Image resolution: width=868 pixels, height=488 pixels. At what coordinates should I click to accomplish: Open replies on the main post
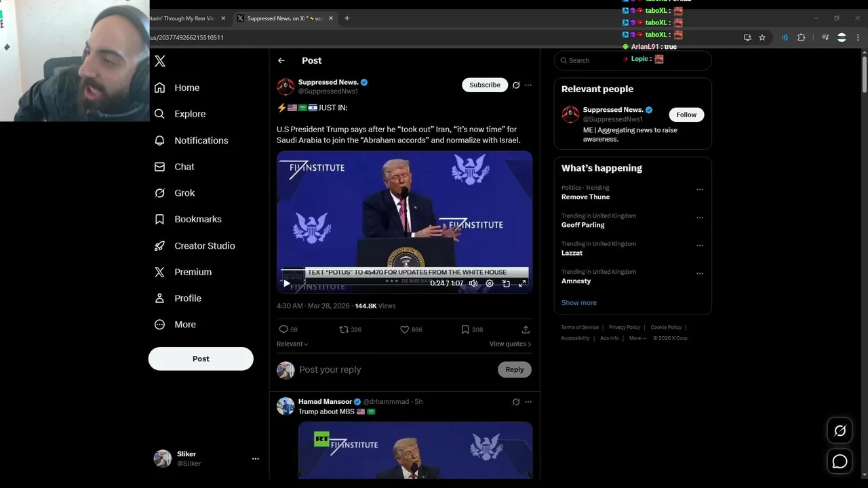(x=283, y=329)
